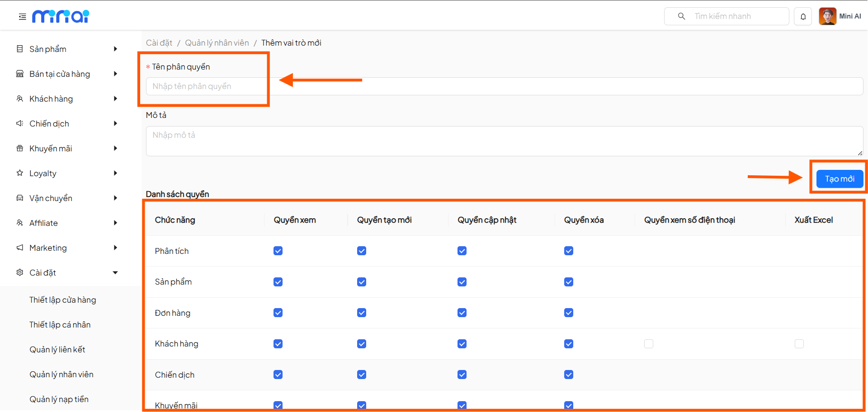The image size is (868, 412).
Task: Select Quản lý nạp tiền menu item
Action: 59,399
